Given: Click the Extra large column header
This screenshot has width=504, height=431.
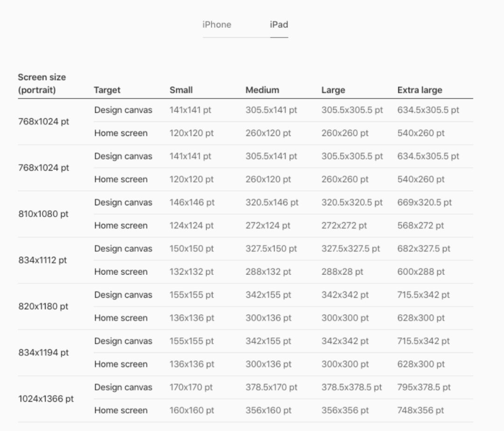Looking at the screenshot, I should tap(420, 90).
